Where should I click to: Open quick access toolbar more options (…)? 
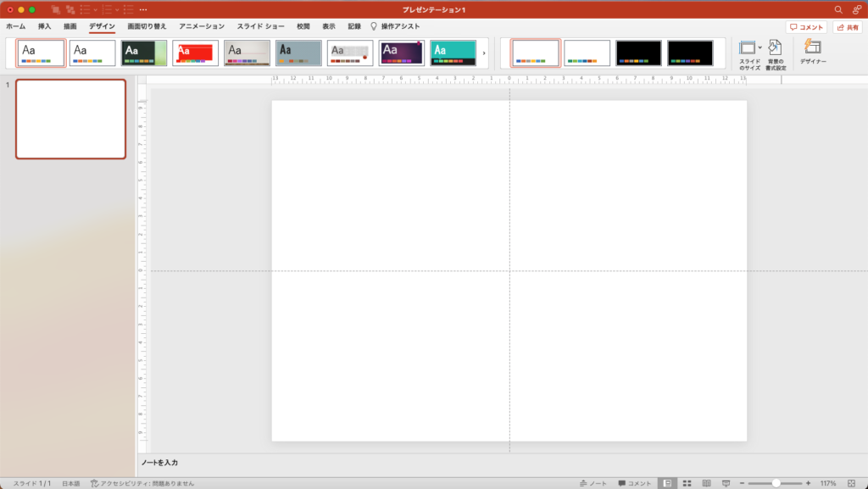pyautogui.click(x=142, y=9)
